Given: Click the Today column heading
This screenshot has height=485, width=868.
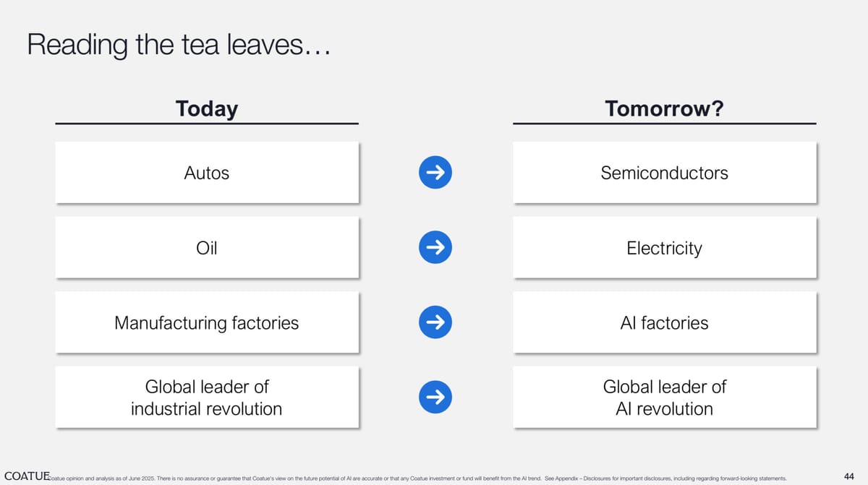Looking at the screenshot, I should [207, 108].
